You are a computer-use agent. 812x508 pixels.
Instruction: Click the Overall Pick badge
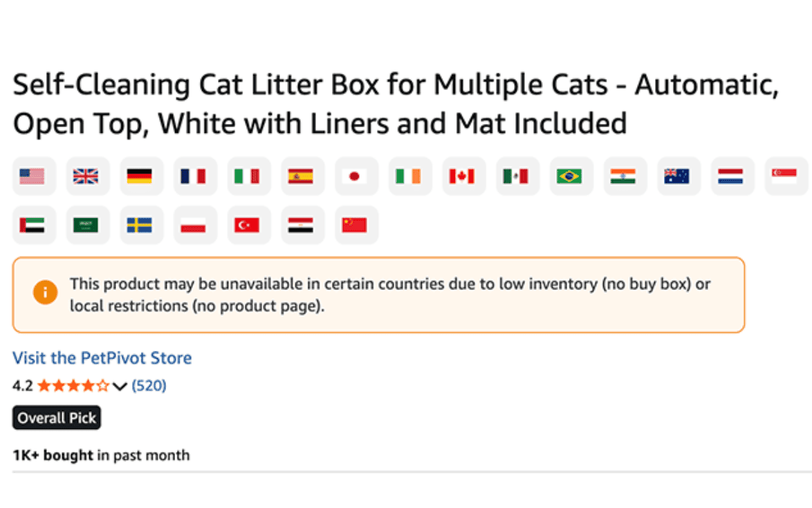[57, 418]
